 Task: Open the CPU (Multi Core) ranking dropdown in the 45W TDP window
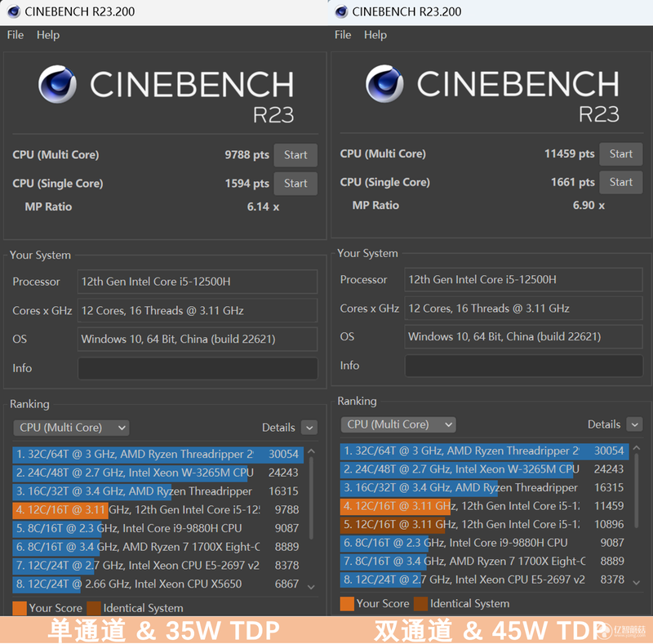point(398,424)
